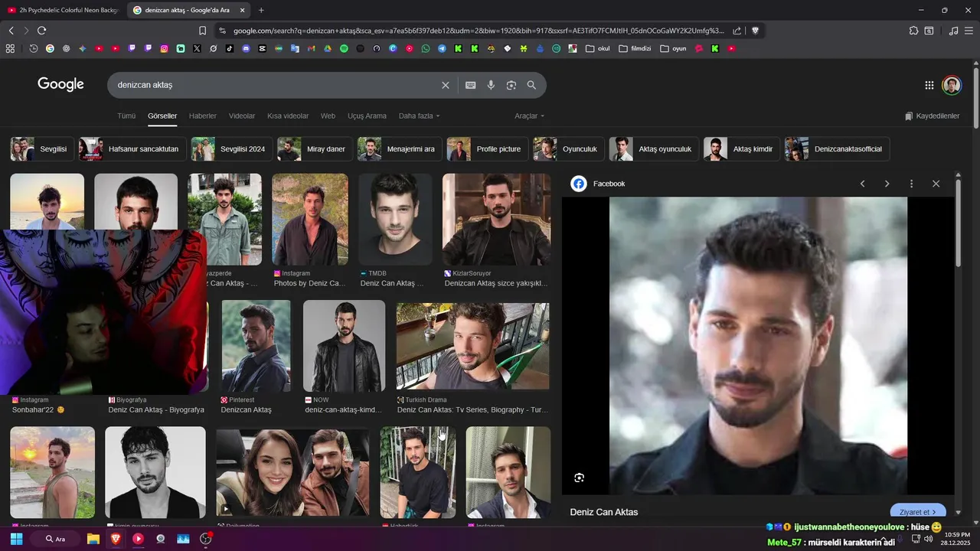Switch to the YouTube Psychedelic Colorful Neon tab

tap(64, 10)
